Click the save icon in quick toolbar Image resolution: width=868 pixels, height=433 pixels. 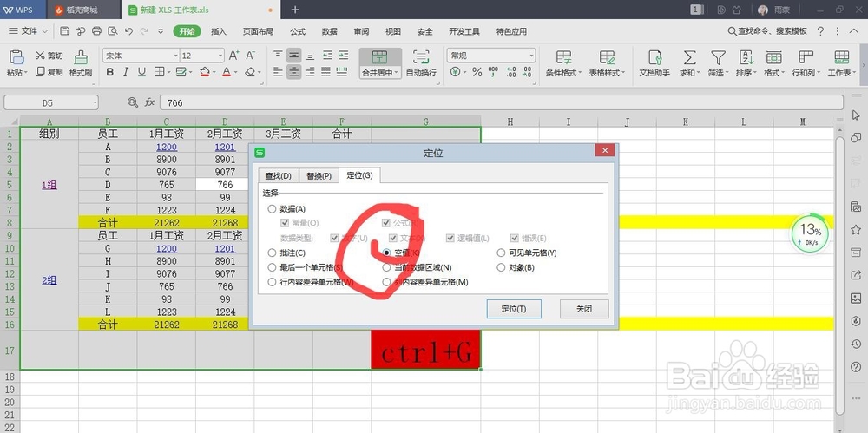(x=65, y=31)
